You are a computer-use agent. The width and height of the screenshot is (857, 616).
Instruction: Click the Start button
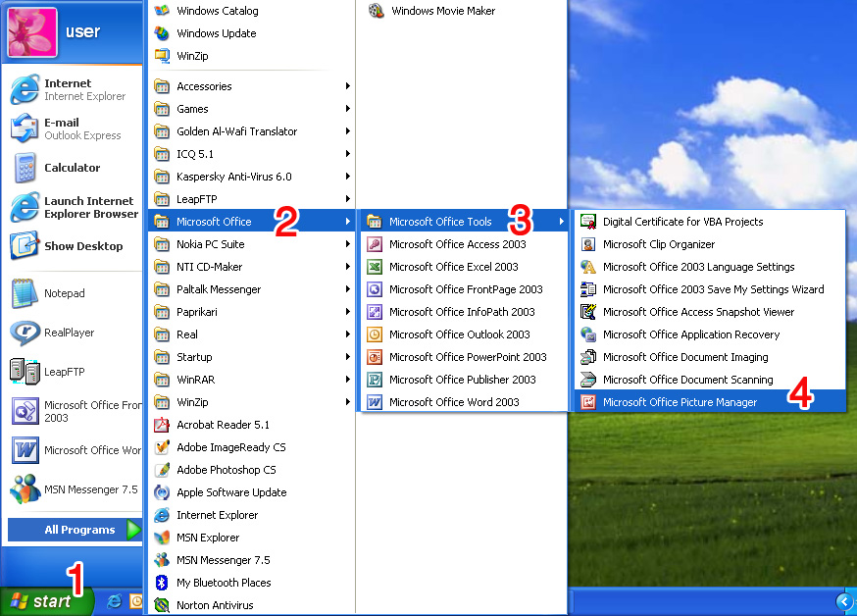[46, 601]
